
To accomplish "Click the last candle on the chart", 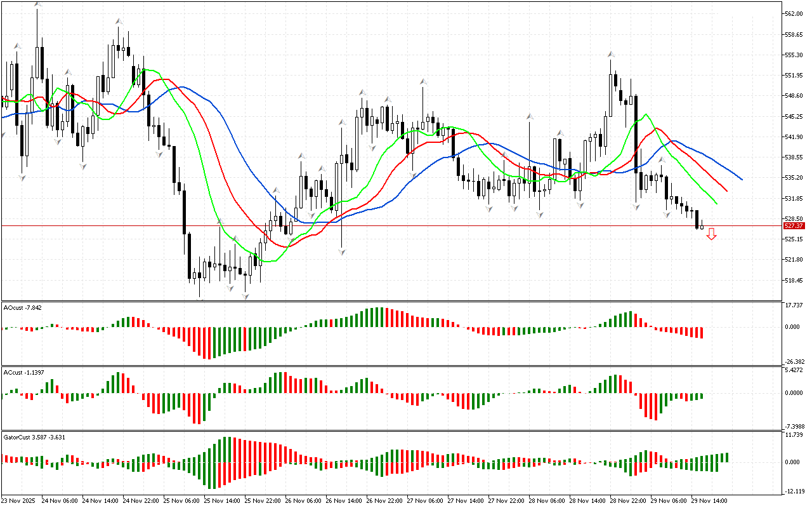I will coord(702,225).
